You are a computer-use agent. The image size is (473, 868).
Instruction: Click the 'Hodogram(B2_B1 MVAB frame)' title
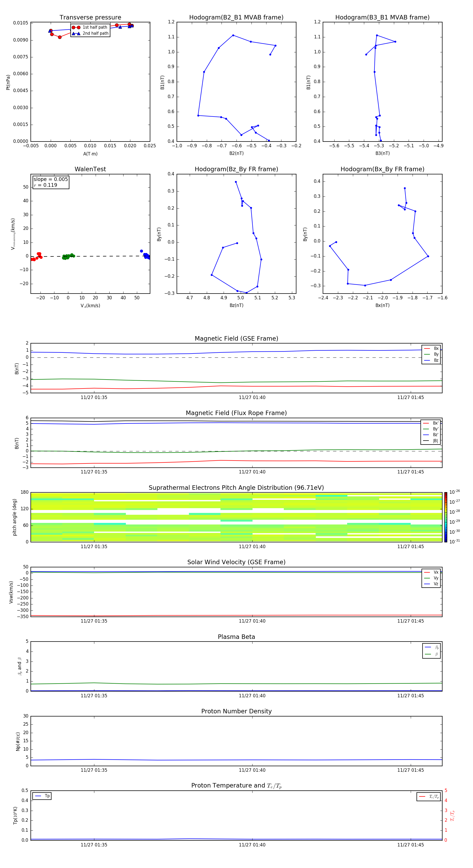(x=236, y=18)
